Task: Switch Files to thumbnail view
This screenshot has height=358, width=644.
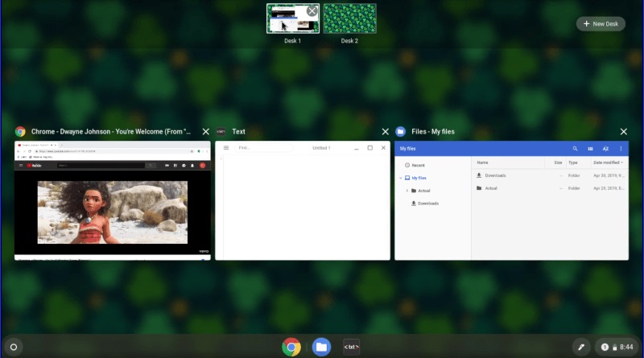Action: tap(590, 149)
